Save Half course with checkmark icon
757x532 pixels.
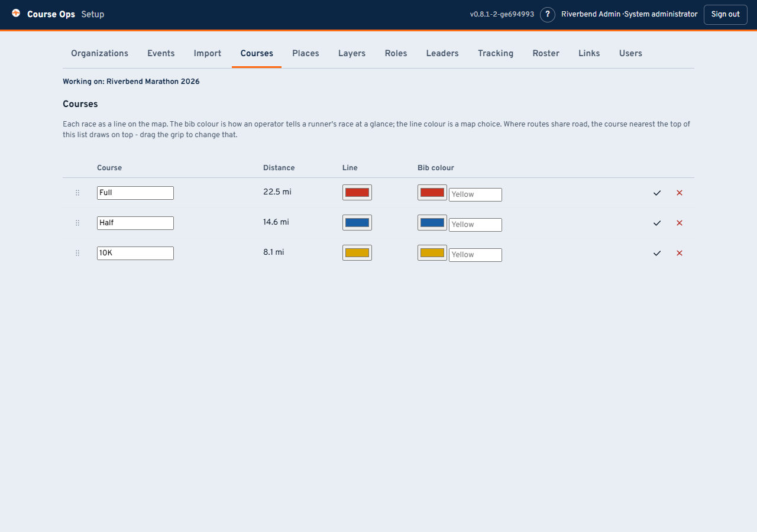[657, 223]
